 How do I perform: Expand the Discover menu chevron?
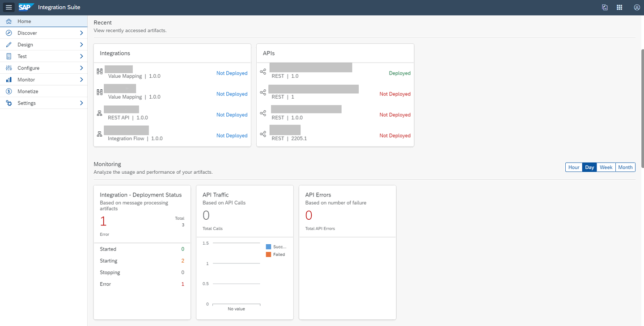[81, 33]
